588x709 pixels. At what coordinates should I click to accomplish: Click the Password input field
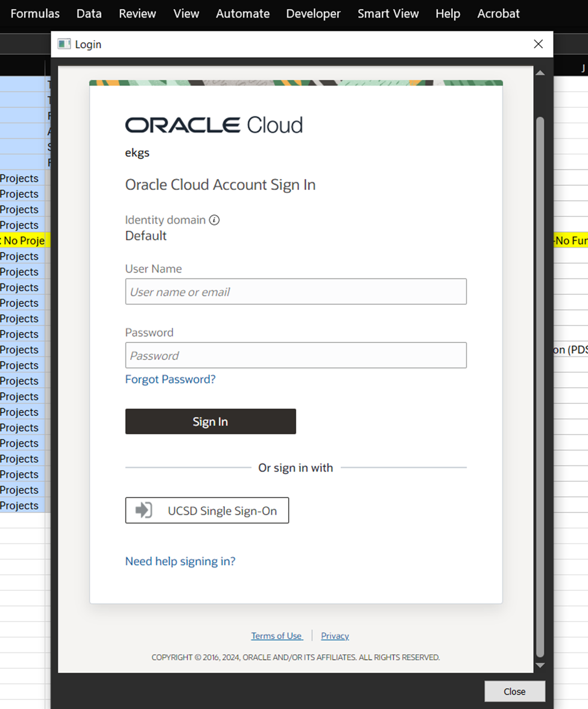point(296,356)
